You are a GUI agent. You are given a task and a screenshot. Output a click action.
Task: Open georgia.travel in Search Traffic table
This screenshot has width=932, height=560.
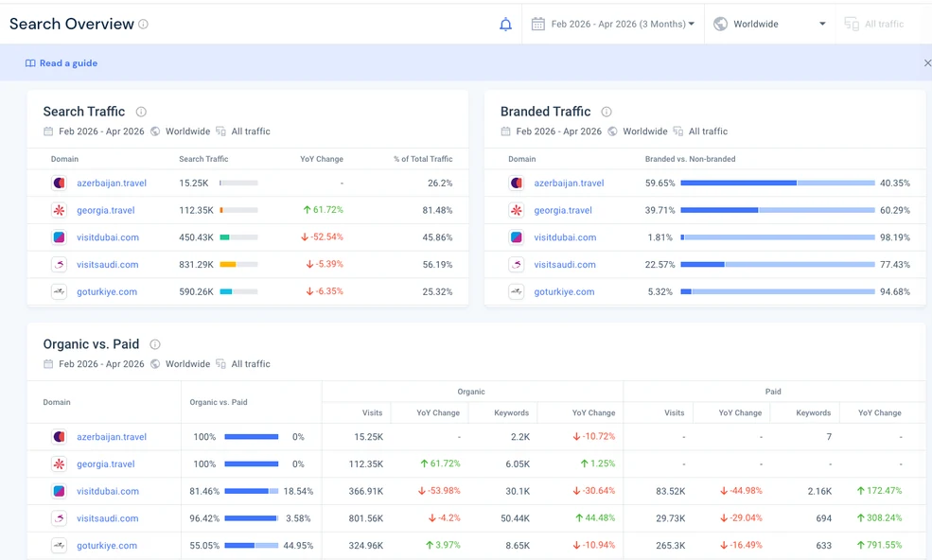[x=106, y=210]
